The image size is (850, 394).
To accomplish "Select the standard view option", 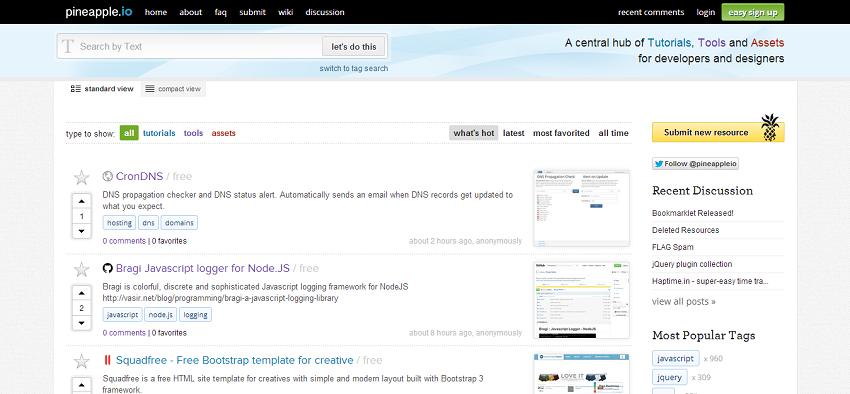I will coord(102,89).
